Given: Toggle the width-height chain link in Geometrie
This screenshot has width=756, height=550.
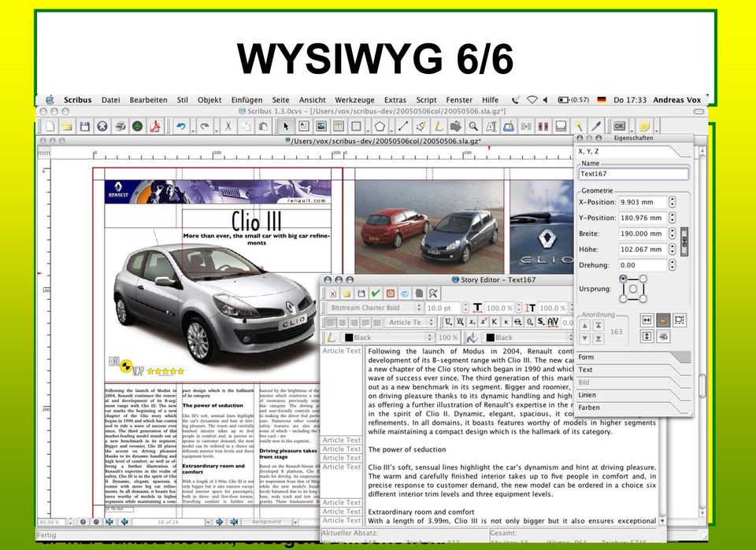Looking at the screenshot, I should click(x=684, y=242).
